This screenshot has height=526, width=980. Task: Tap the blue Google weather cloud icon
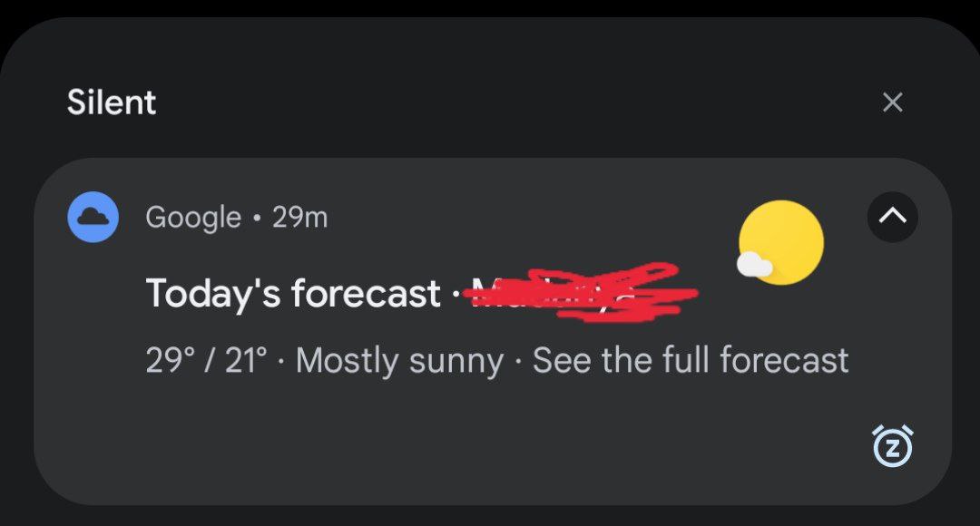pos(93,217)
